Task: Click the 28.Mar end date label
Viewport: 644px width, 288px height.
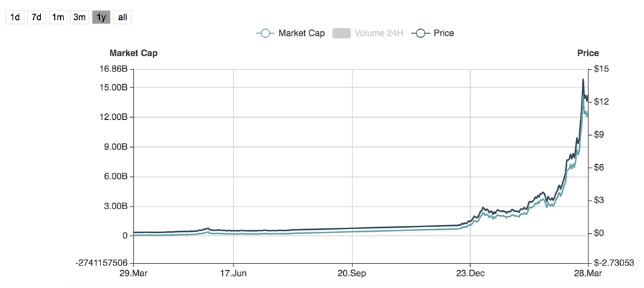Action: tap(587, 273)
